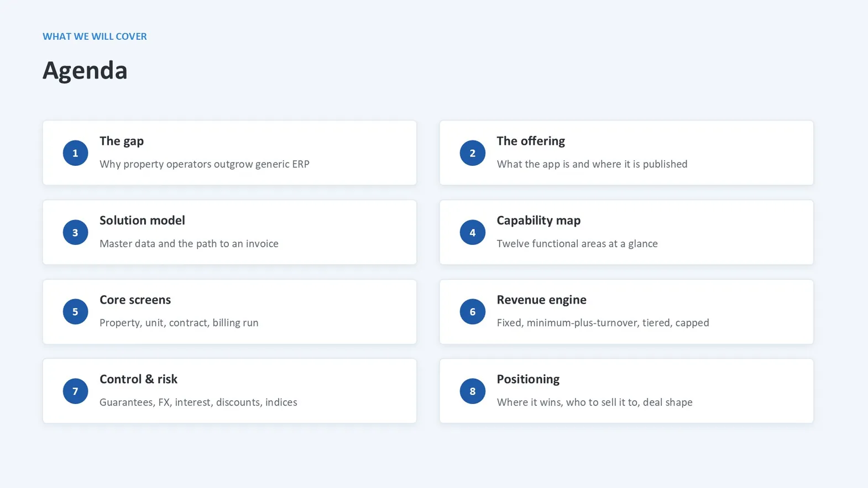Select the number 7 circle badge
868x488 pixels.
(75, 391)
